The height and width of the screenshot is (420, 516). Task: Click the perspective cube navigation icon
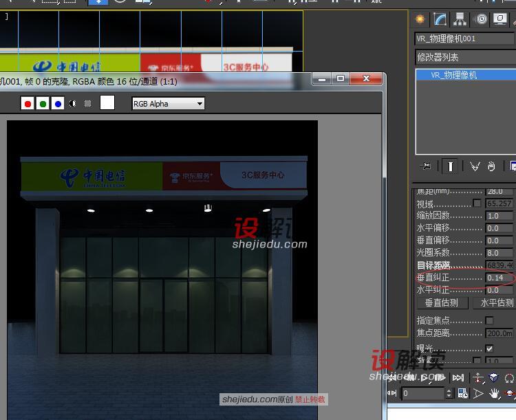coord(493,377)
